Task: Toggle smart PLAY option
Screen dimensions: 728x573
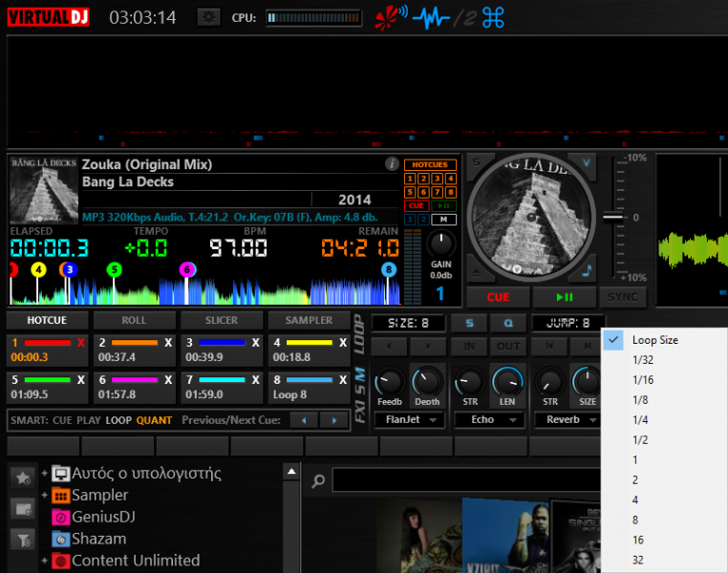Action: 89,420
